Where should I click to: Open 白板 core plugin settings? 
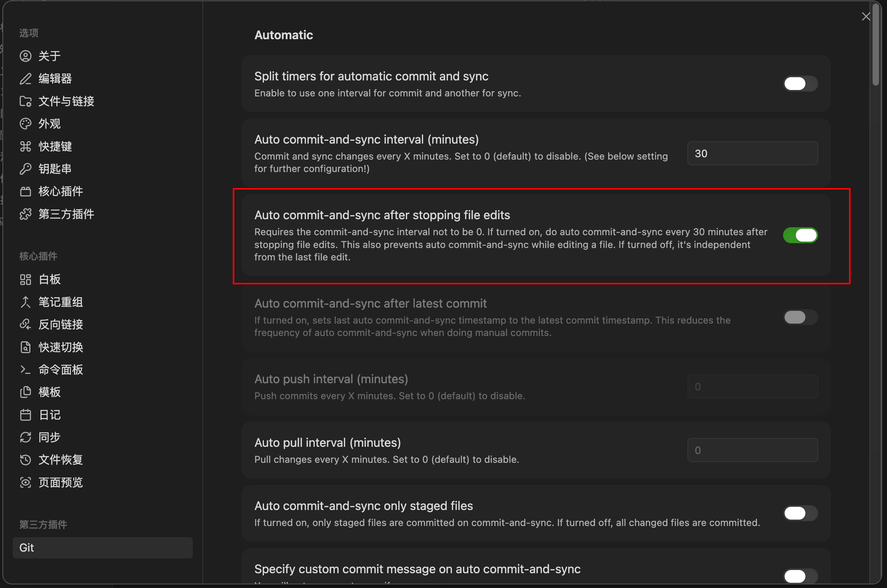click(x=103, y=279)
